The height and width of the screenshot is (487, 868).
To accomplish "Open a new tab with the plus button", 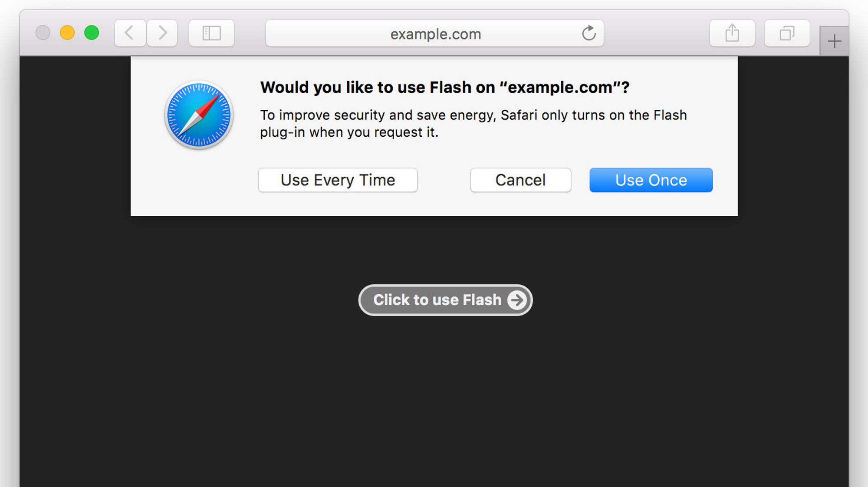I will (x=834, y=42).
